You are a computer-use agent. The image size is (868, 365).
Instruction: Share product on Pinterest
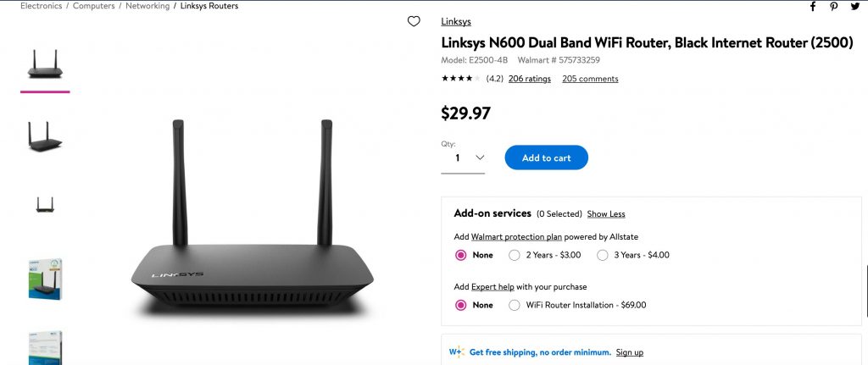click(834, 6)
